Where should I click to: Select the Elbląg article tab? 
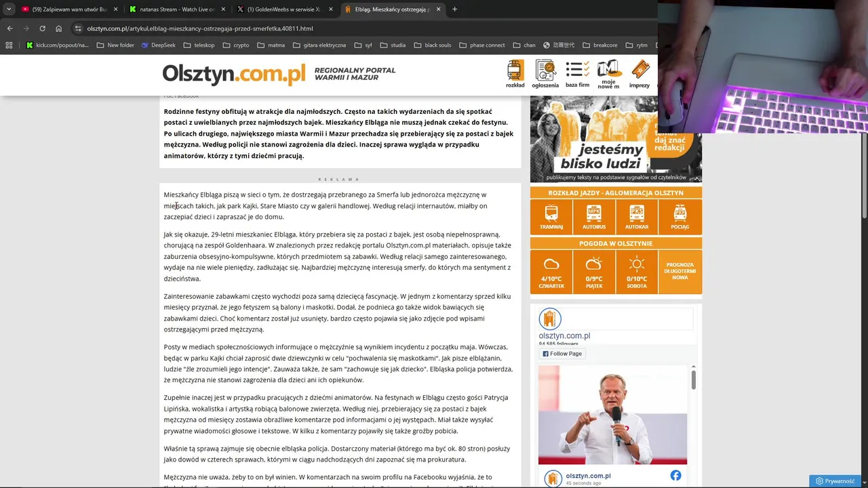coord(392,9)
